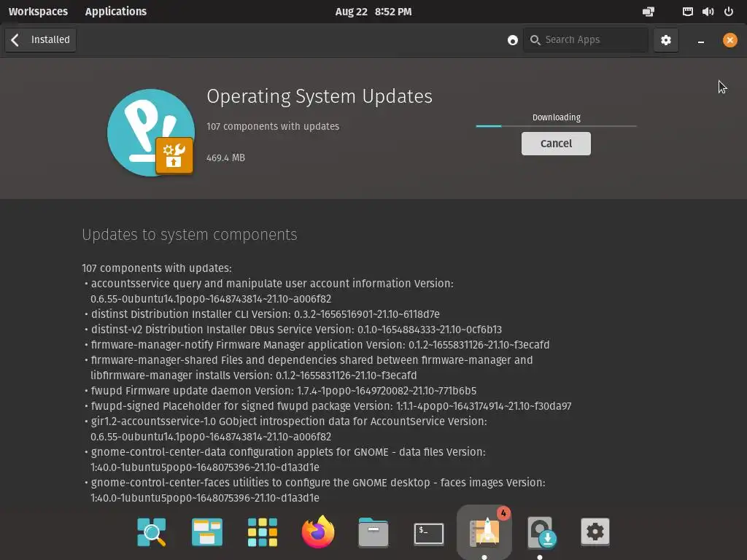Click the download progress indicator circle
This screenshot has height=560, width=747.
[513, 41]
